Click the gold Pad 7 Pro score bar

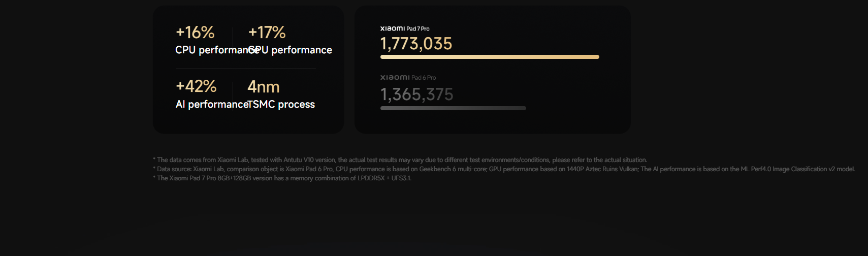click(490, 57)
